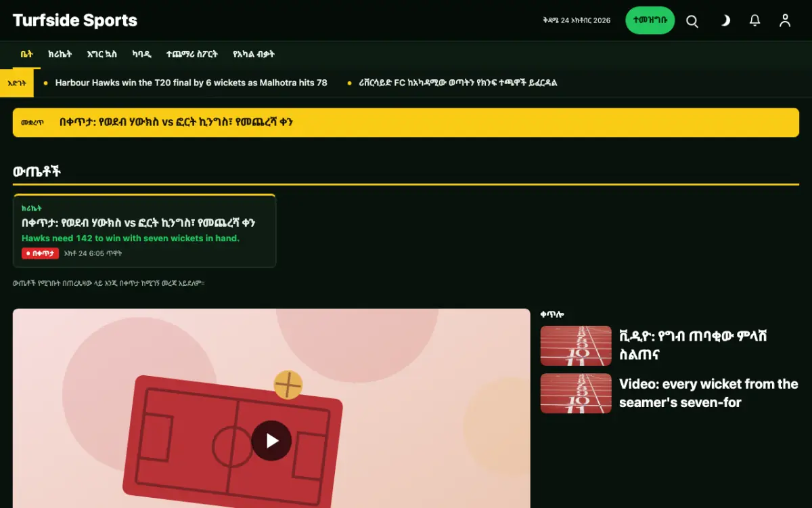Screen dimensions: 812x508
Task: Open the search icon in the header
Action: [692, 21]
